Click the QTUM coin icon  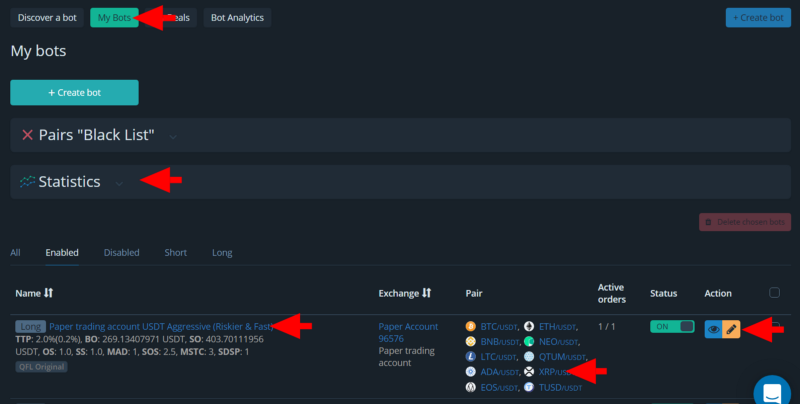tap(529, 357)
